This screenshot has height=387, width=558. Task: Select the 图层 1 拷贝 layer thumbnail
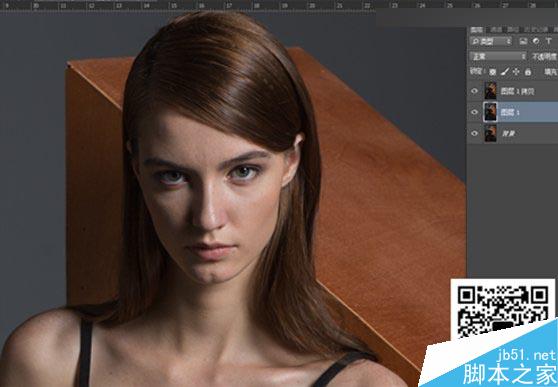pos(490,91)
